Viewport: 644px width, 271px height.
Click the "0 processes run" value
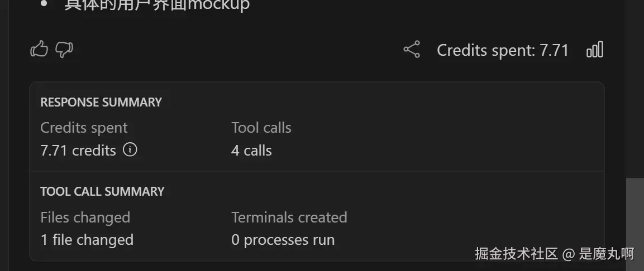[283, 240]
